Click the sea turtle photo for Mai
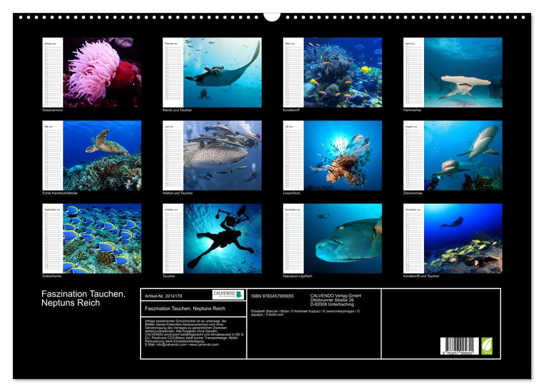The image size is (544, 392). click(102, 155)
